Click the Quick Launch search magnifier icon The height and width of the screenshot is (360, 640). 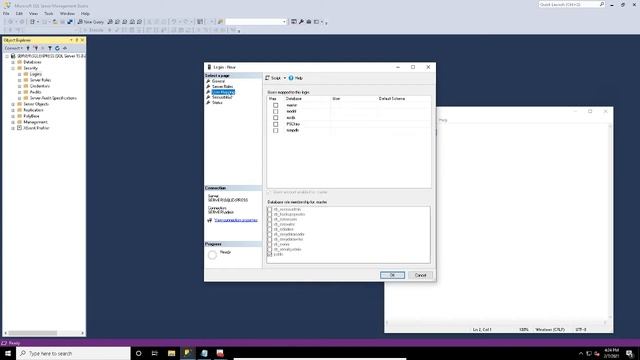click(x=602, y=4)
